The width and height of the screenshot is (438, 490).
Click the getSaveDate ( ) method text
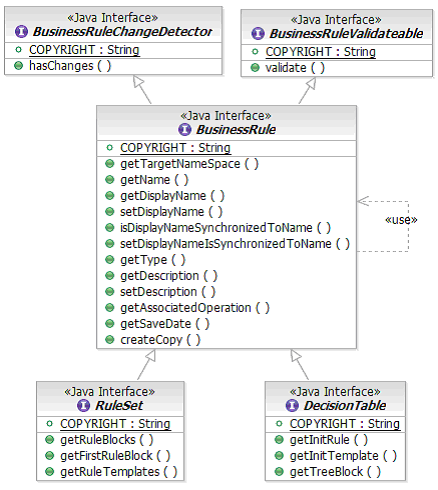tap(165, 324)
